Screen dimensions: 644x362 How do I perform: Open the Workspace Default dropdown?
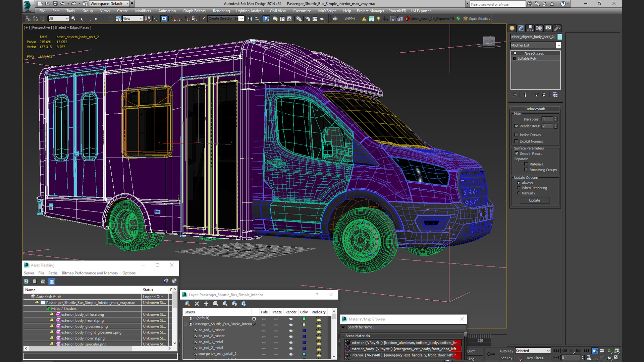tap(127, 4)
